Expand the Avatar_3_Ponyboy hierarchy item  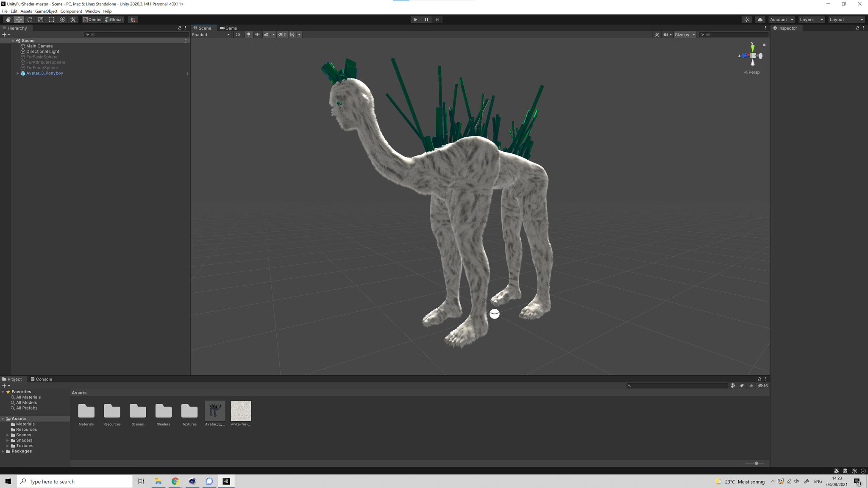click(17, 73)
